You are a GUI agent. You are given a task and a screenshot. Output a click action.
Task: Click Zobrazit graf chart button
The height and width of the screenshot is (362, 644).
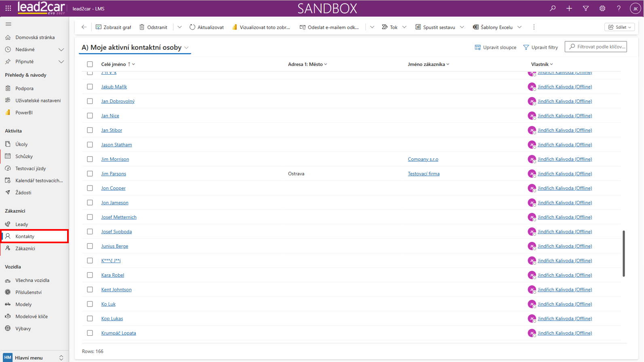click(x=114, y=27)
